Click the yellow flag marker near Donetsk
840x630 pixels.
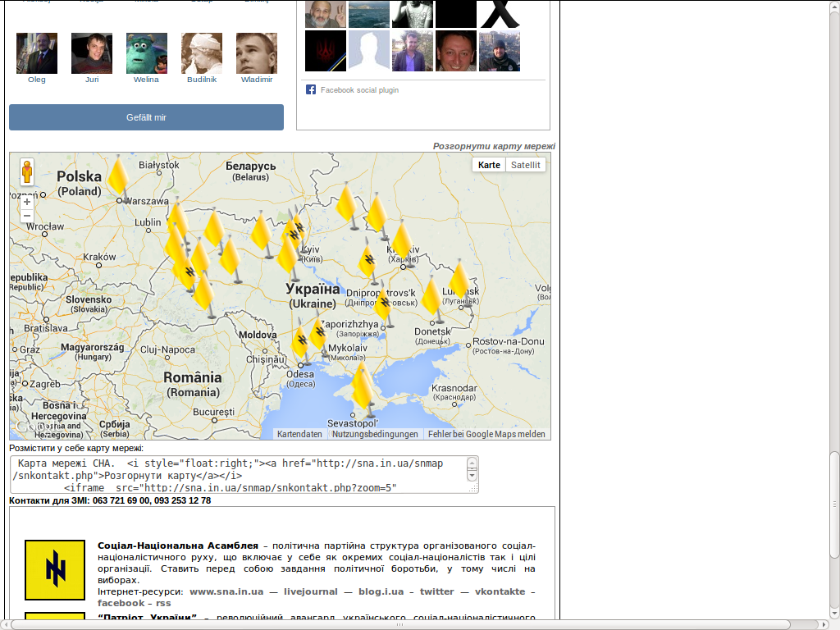pos(431,298)
